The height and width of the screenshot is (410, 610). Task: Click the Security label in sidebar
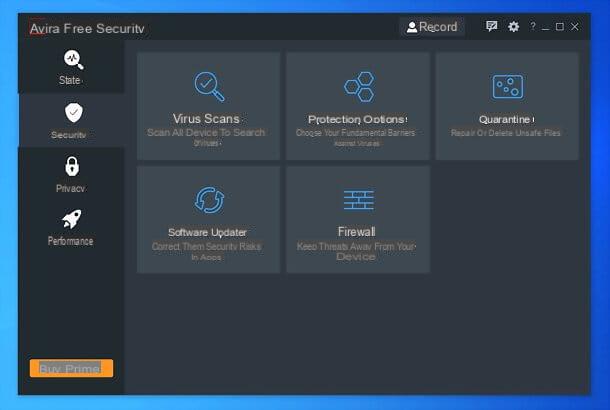(x=68, y=135)
